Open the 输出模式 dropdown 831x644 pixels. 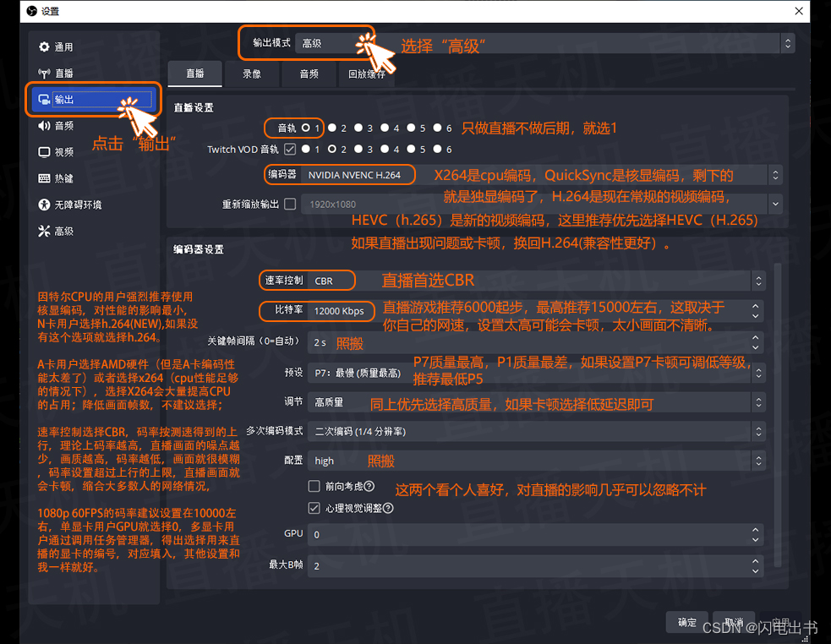(545, 43)
